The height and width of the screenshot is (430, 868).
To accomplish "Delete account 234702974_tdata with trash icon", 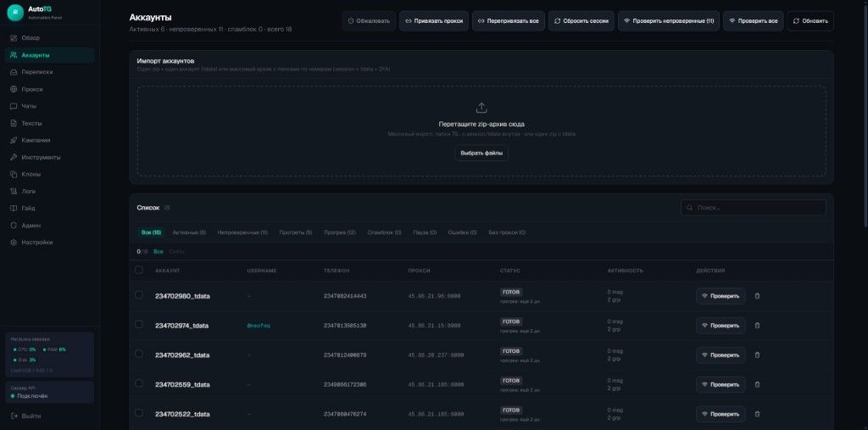I will 757,326.
